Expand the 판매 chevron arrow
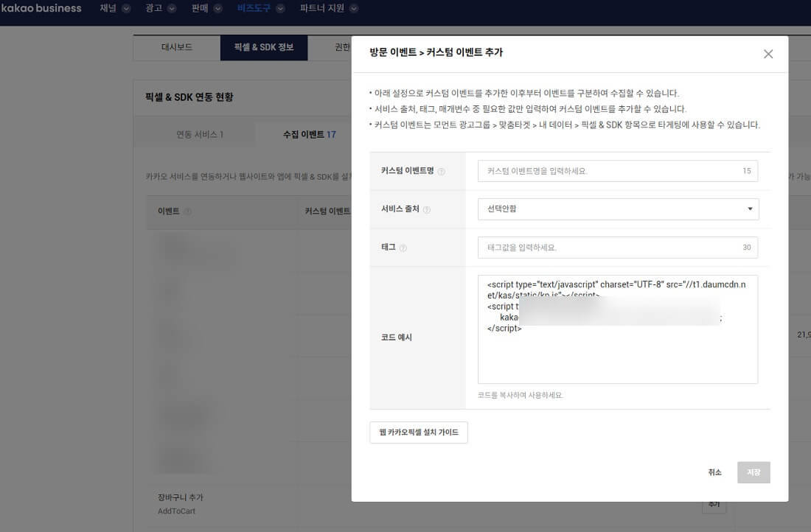 [x=217, y=9]
